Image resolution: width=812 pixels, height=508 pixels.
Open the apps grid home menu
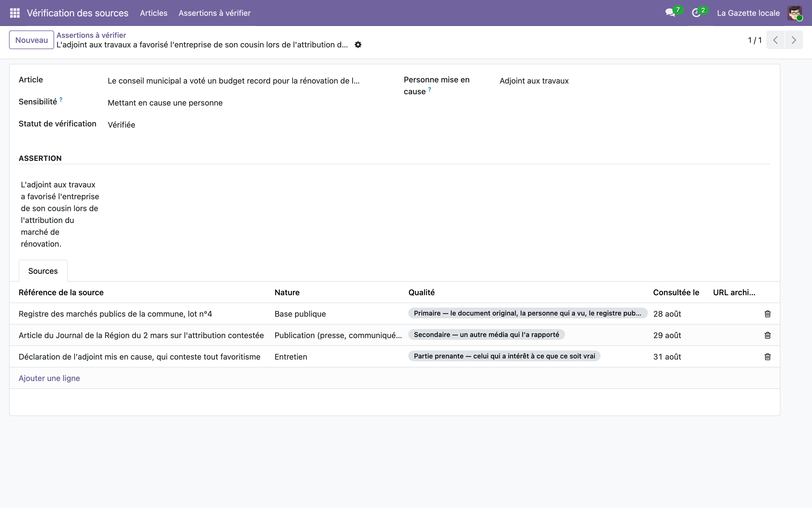point(15,13)
